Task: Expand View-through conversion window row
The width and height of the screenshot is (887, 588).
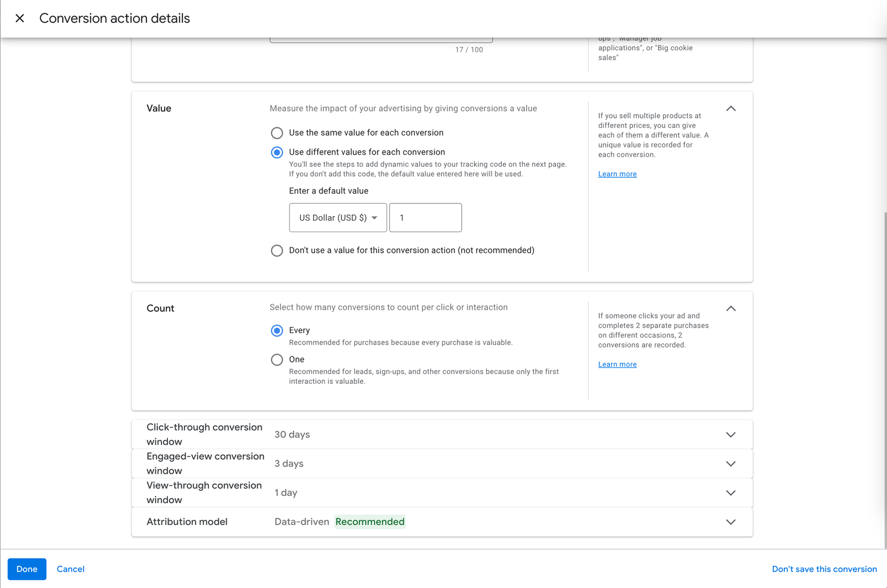Action: (731, 493)
